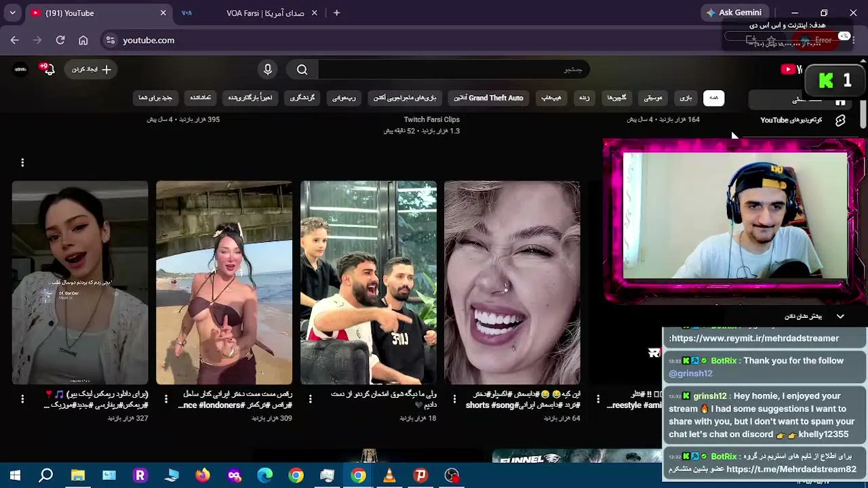The image size is (868, 488).
Task: Launch Firefox from the taskbar
Action: tap(203, 476)
